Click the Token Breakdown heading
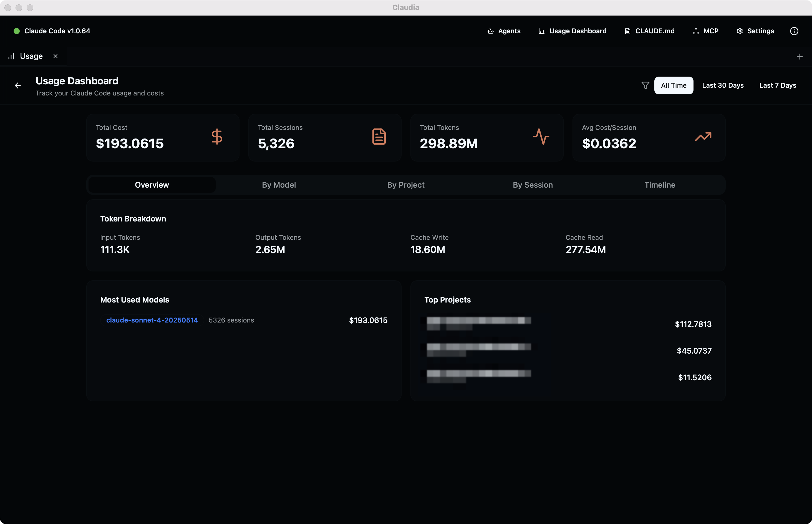The width and height of the screenshot is (812, 524). (133, 219)
